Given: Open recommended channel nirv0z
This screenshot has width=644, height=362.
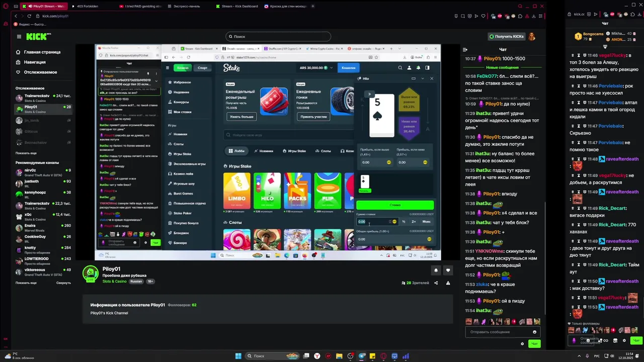Looking at the screenshot, I should click(x=43, y=172).
